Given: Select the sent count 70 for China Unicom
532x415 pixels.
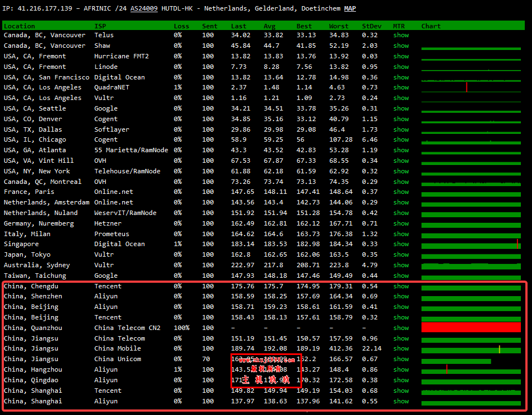Looking at the screenshot, I should tap(206, 359).
